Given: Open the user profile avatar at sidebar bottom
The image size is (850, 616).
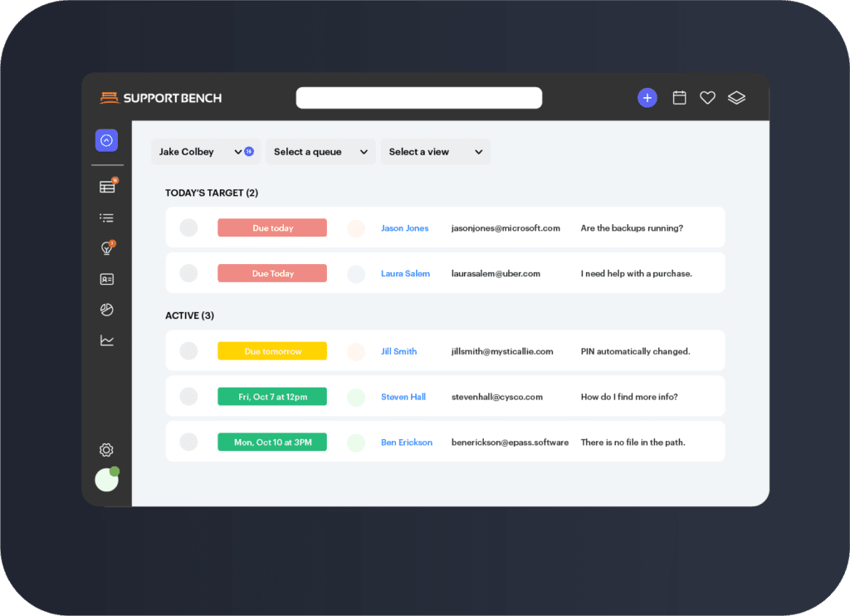Looking at the screenshot, I should click(x=106, y=479).
